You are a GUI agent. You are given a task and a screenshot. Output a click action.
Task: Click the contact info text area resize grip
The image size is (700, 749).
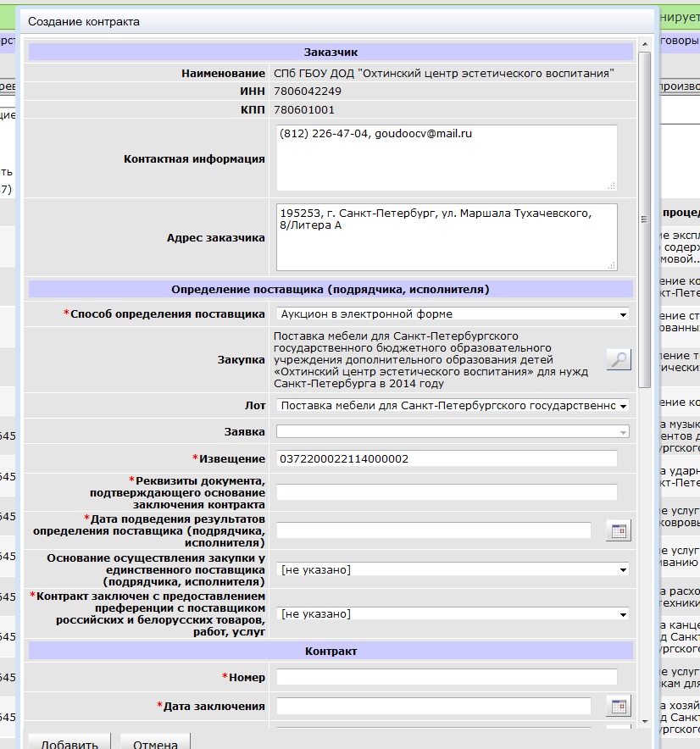pyautogui.click(x=612, y=186)
